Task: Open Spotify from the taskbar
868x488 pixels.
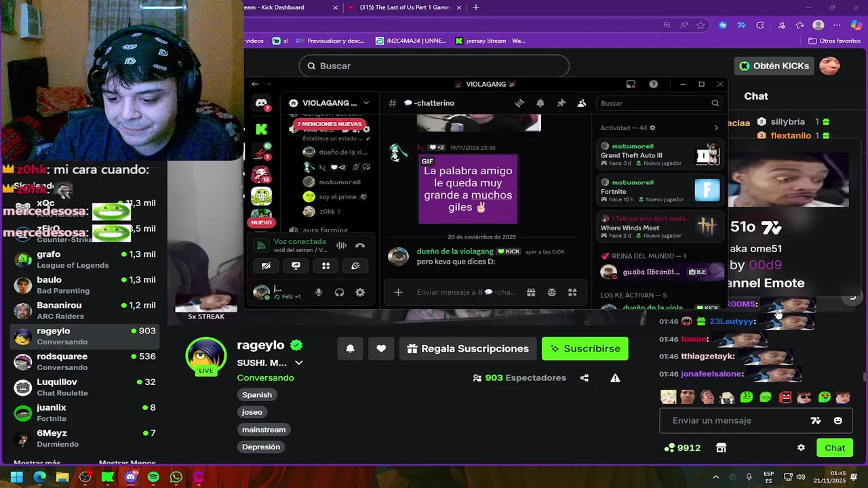Action: [x=153, y=477]
